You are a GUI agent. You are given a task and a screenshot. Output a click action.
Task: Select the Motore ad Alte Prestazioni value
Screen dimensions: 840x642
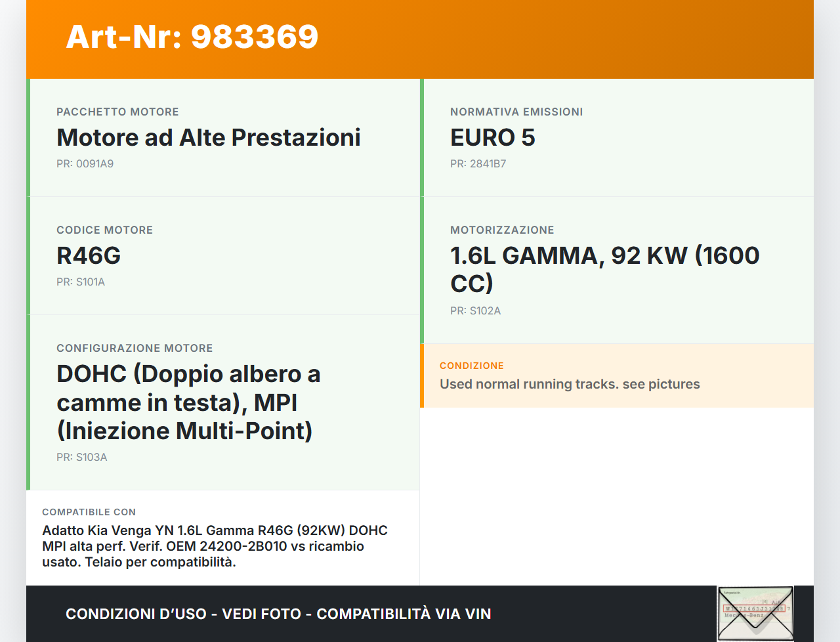pyautogui.click(x=209, y=137)
